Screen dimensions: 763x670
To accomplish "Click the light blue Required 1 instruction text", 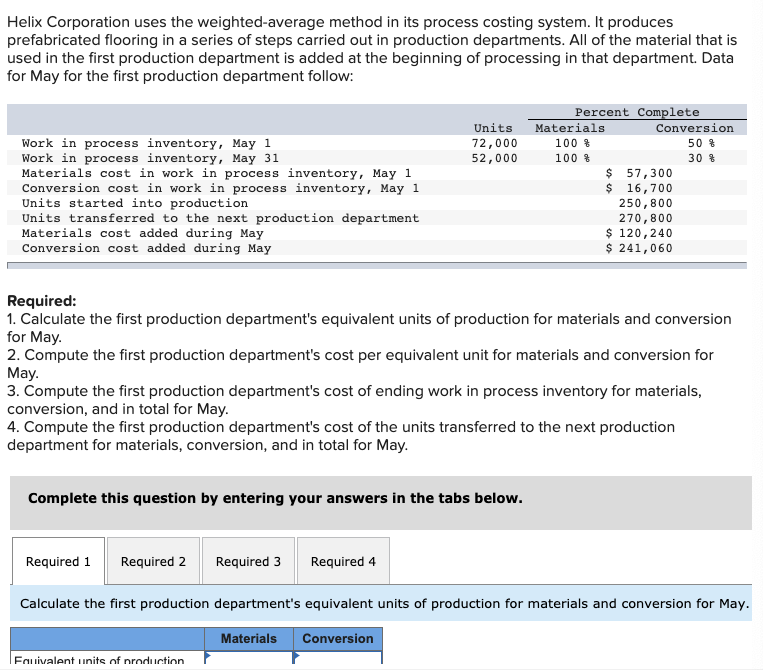I will 384,603.
